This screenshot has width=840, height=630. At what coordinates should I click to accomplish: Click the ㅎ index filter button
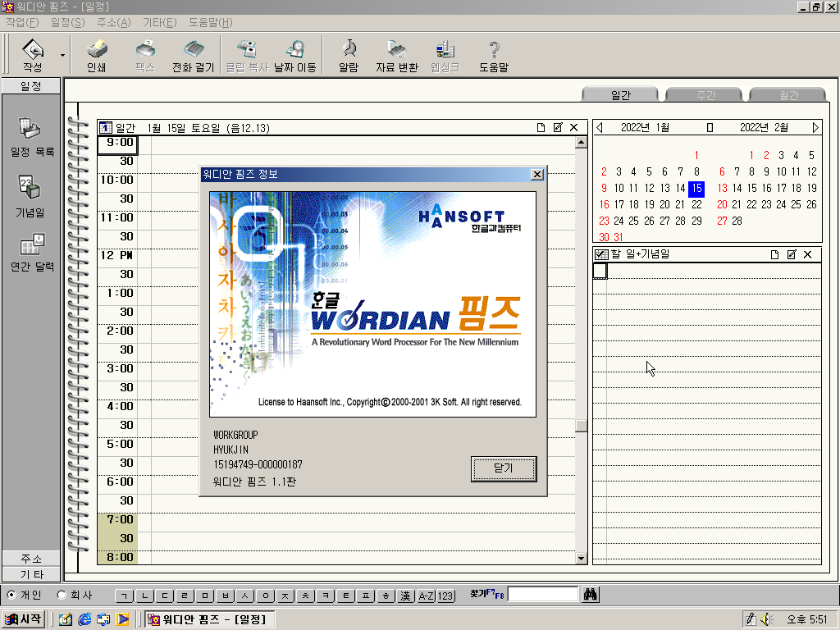pos(386,596)
